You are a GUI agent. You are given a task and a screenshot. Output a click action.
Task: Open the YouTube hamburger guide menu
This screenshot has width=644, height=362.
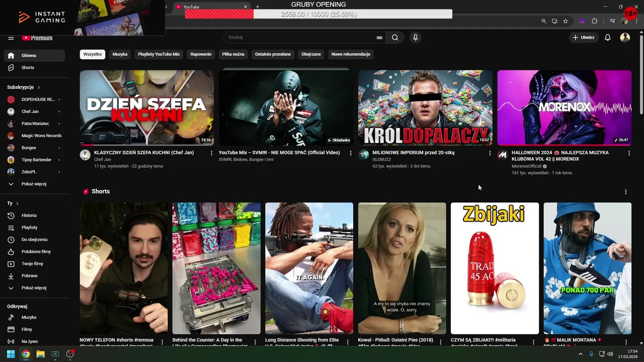coord(11,38)
